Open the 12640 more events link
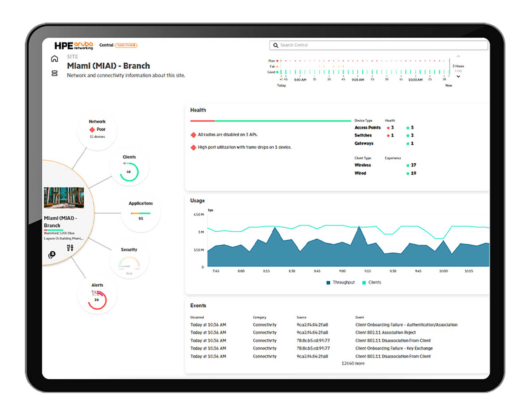This screenshot has width=532, height=412. 353,363
